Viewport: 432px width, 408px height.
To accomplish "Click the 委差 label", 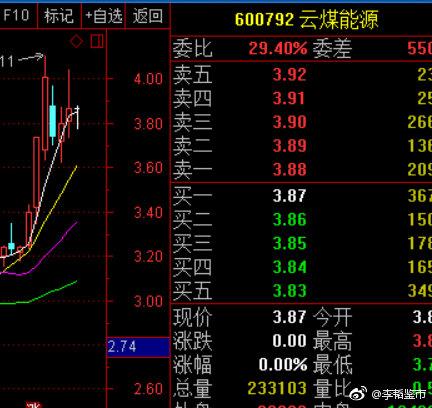I will click(332, 49).
